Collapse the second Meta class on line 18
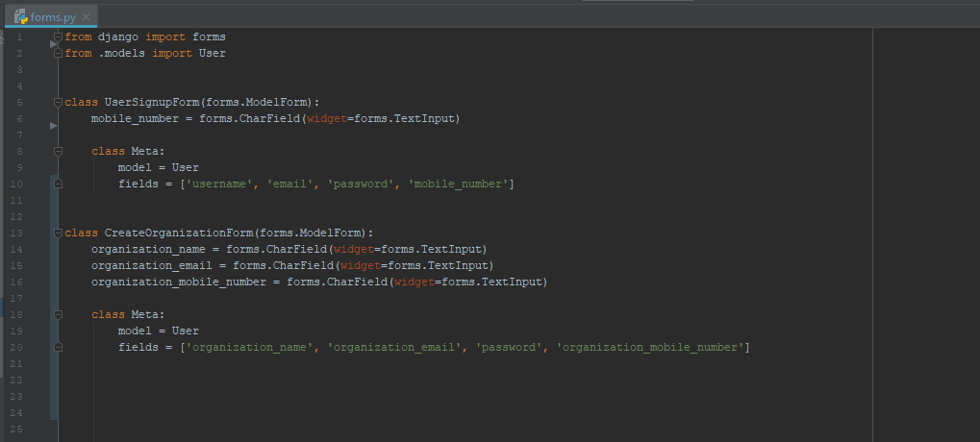This screenshot has width=980, height=442. pos(58,314)
